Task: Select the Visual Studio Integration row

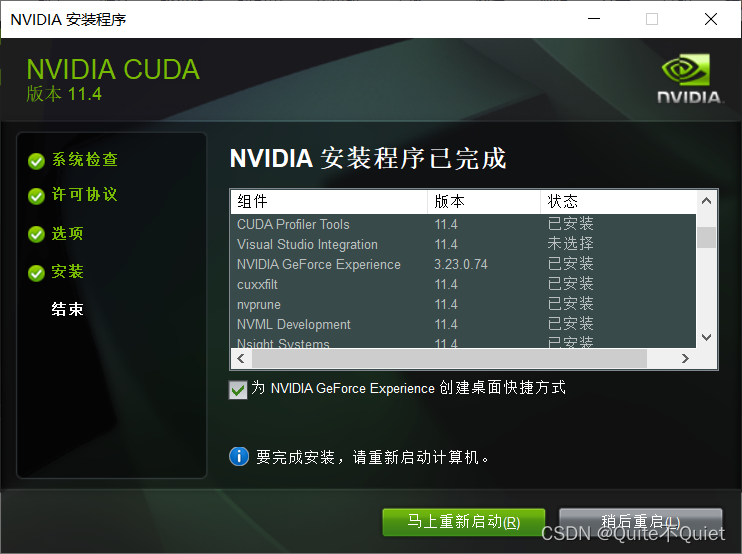Action: (x=463, y=244)
